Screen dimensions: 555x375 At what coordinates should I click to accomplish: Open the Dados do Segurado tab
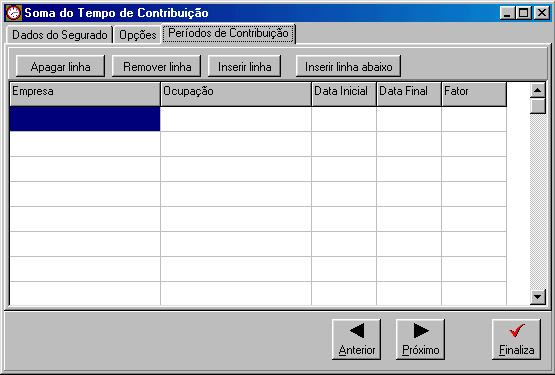coord(59,35)
